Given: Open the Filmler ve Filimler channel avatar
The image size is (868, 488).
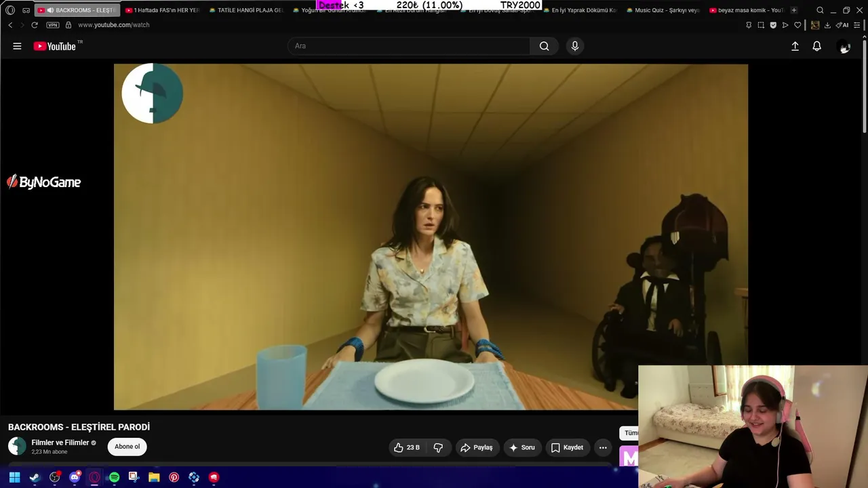Looking at the screenshot, I should pos(17,446).
